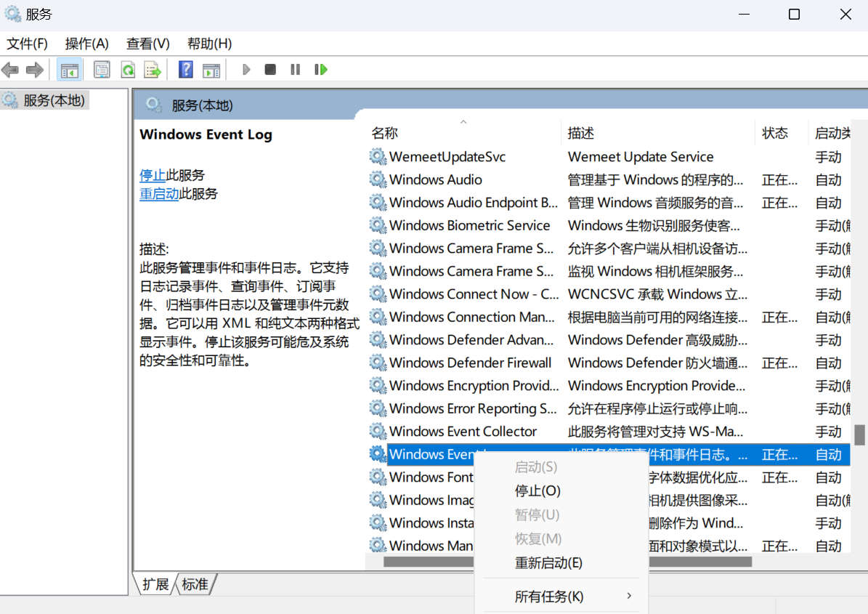Open the 文件(F) menu

click(x=27, y=44)
